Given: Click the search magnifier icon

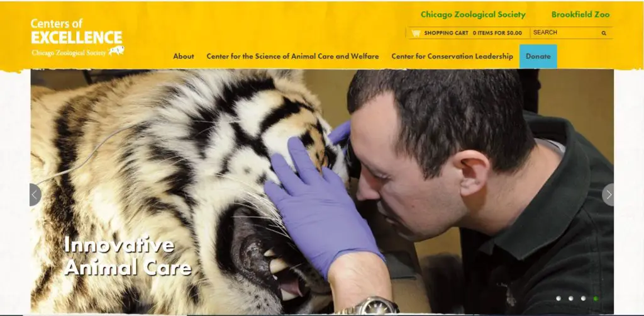Looking at the screenshot, I should [604, 33].
